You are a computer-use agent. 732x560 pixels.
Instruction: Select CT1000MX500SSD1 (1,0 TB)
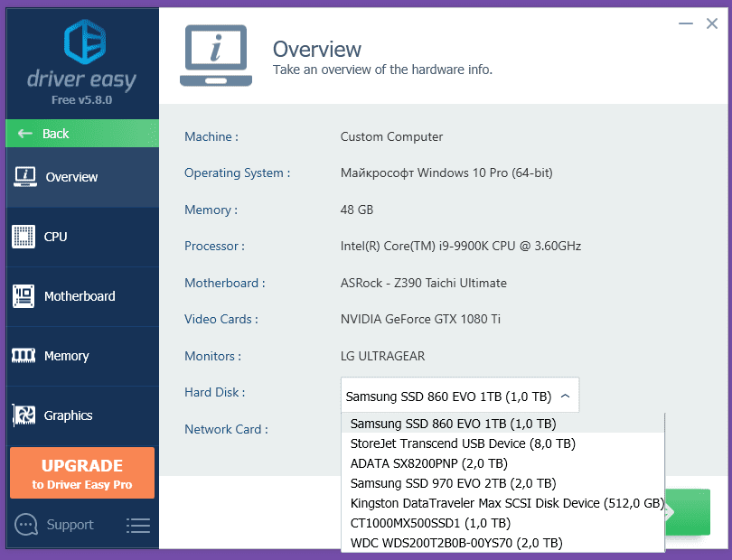click(502, 523)
